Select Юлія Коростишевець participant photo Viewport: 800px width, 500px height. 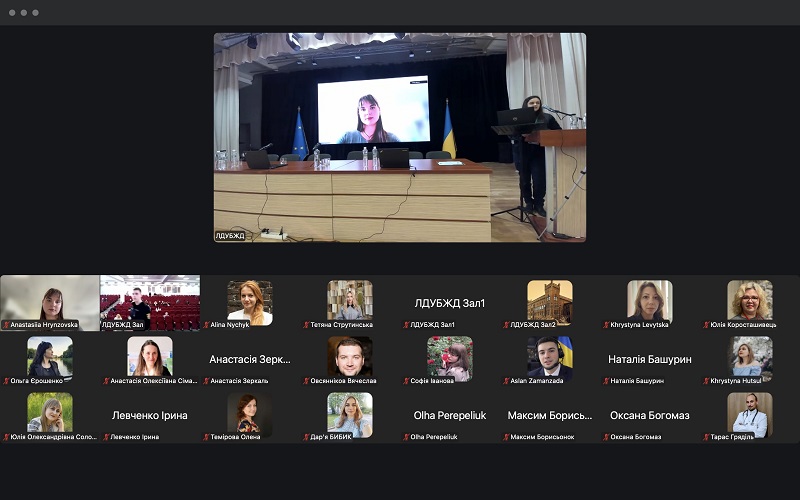pyautogui.click(x=750, y=300)
